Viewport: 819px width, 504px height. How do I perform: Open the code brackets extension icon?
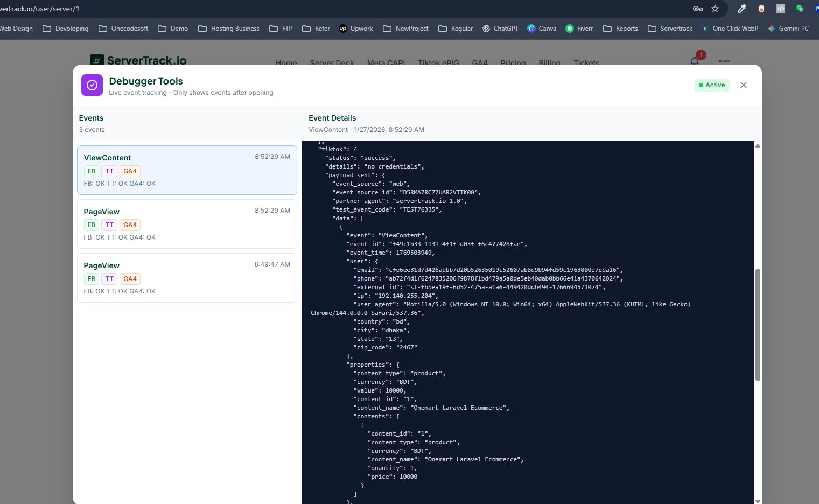click(x=780, y=9)
